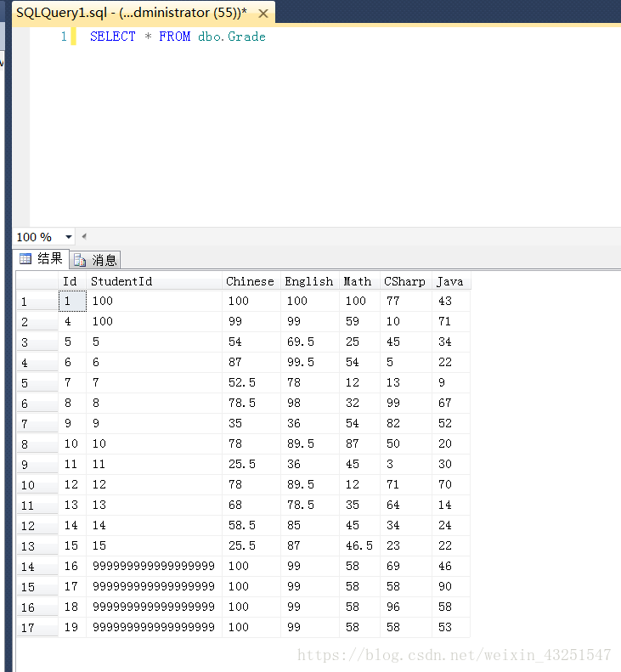Click Id value 19 in last row

point(72,628)
